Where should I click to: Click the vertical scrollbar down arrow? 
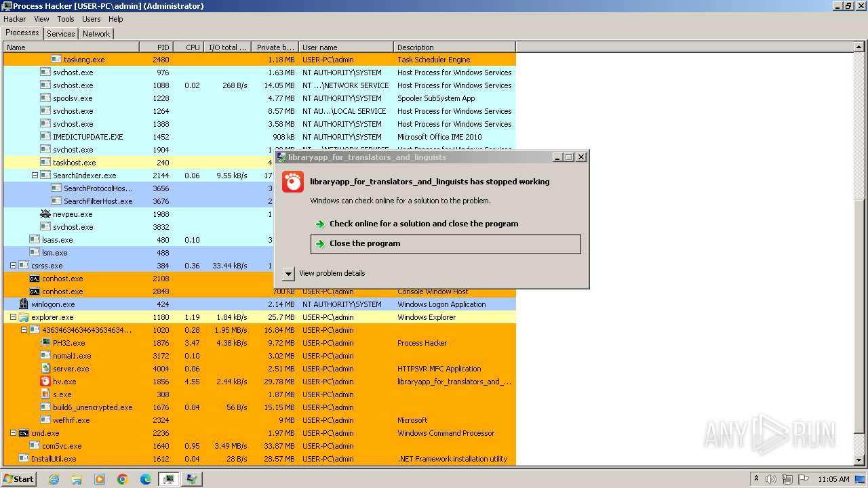(859, 460)
